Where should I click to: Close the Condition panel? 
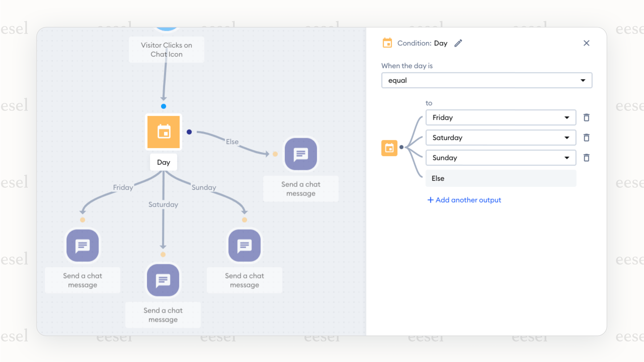586,43
